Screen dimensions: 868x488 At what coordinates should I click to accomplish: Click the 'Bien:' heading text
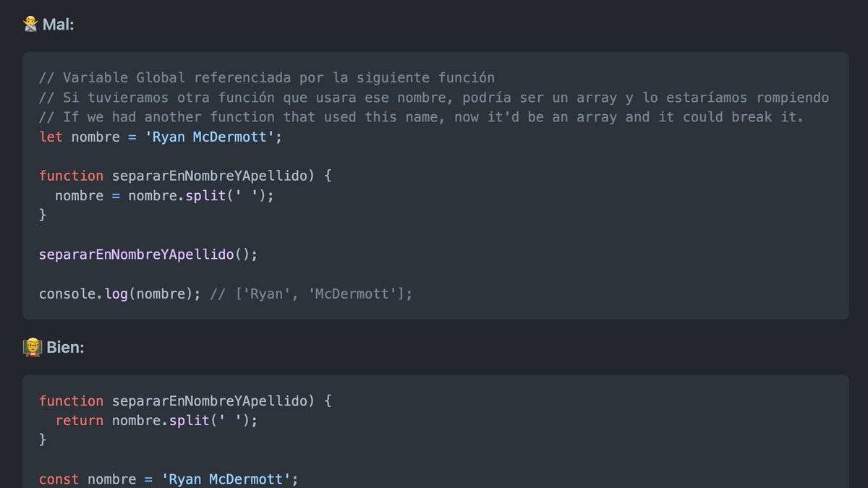pyautogui.click(x=66, y=348)
